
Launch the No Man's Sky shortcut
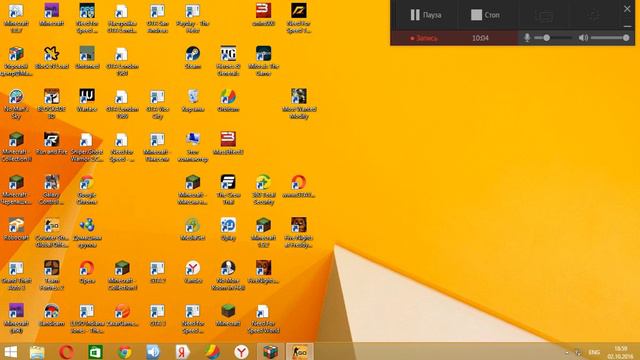click(x=16, y=104)
